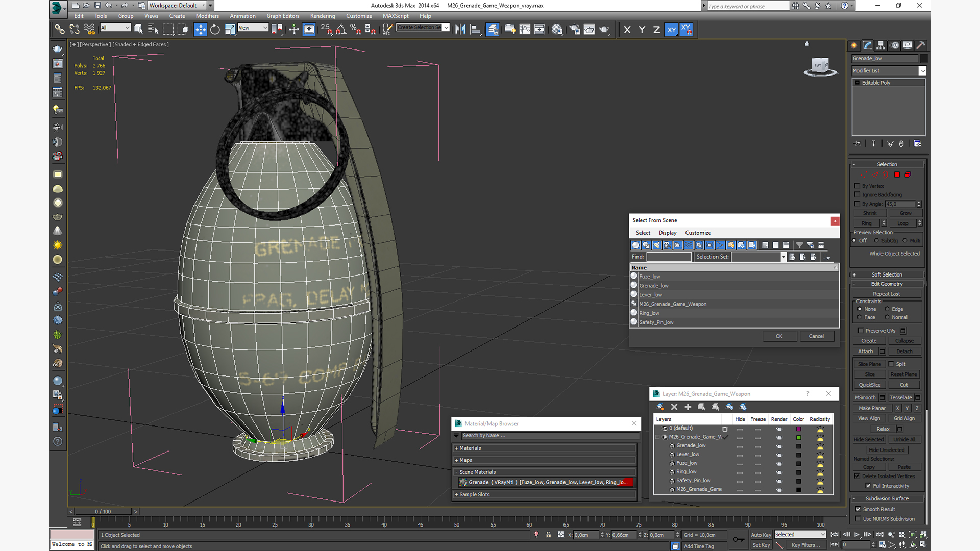Enable Use NURMS Subdivision checkbox
The width and height of the screenshot is (980, 551).
[858, 519]
